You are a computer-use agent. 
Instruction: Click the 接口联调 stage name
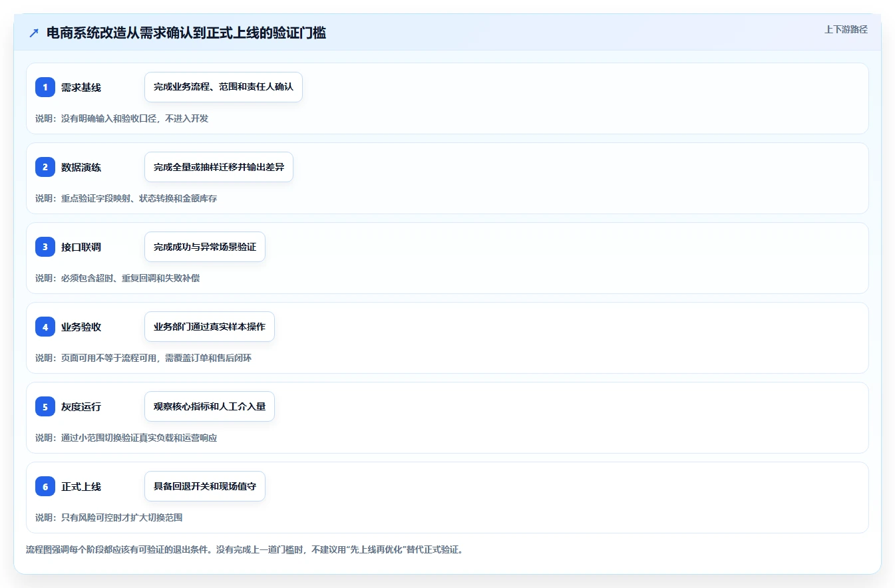point(81,247)
